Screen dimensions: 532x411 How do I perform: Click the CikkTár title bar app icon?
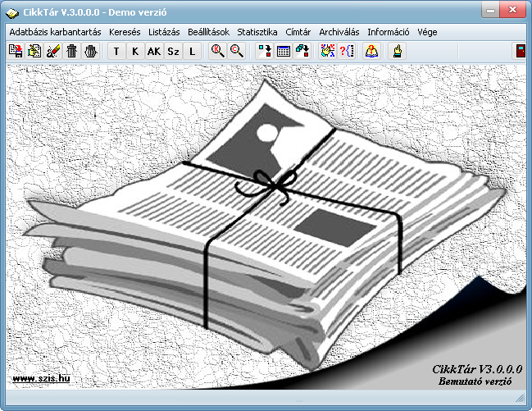[x=12, y=13]
